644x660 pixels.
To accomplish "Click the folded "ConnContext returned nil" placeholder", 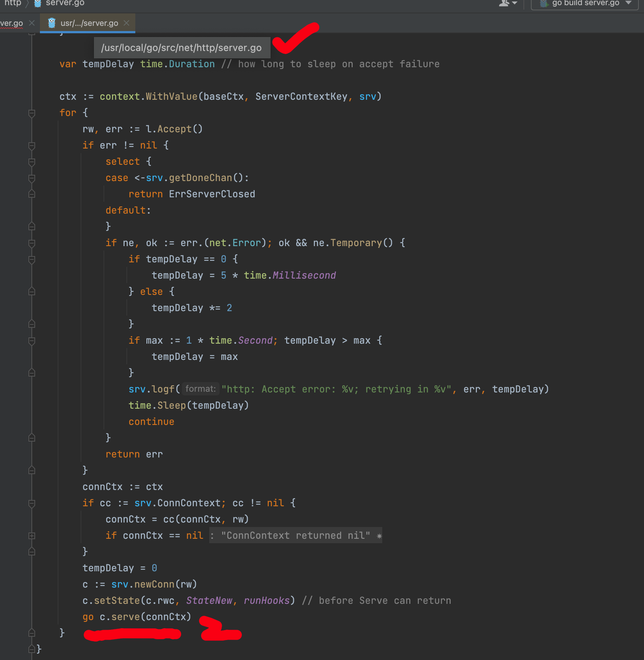I will click(x=295, y=535).
